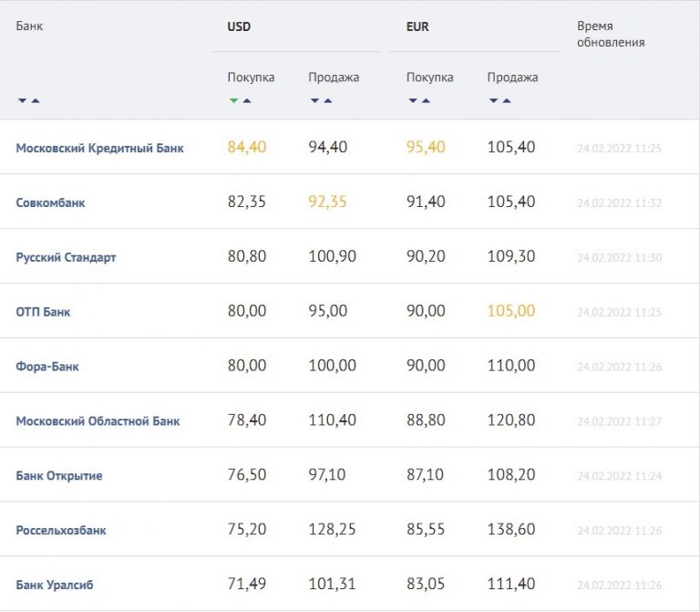This screenshot has height=612, width=700.
Task: Select highlighted EUR sell rate 105,00
Action: [511, 311]
